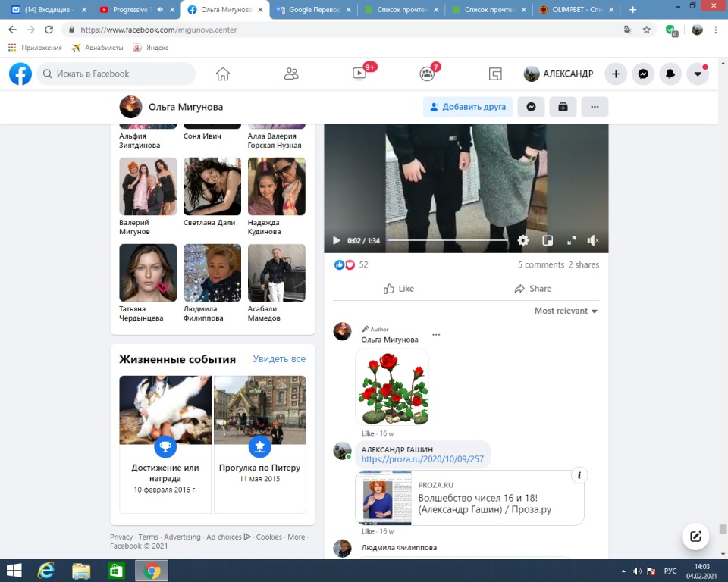Screen dimensions: 728x582
Task: Open the Яндекс bookmark
Action: 151,48
